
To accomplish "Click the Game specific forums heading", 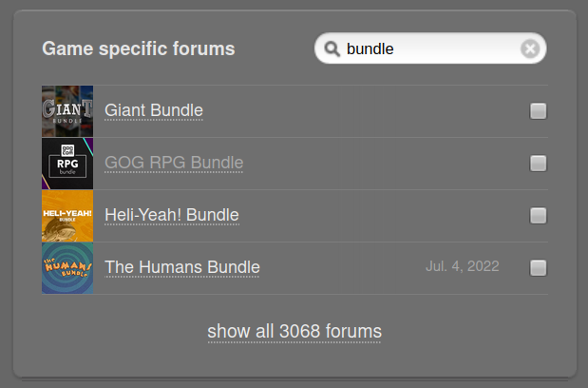I will pyautogui.click(x=139, y=48).
